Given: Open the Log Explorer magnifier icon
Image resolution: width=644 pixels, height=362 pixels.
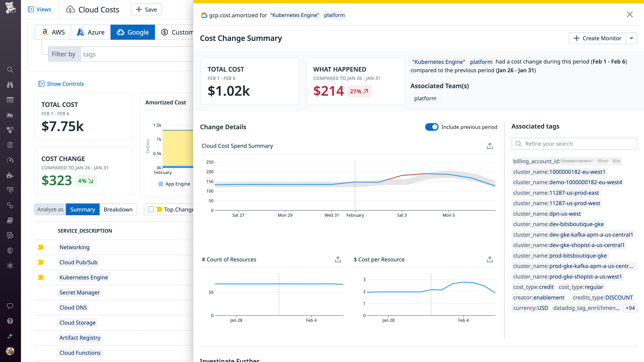Looking at the screenshot, I should (10, 235).
